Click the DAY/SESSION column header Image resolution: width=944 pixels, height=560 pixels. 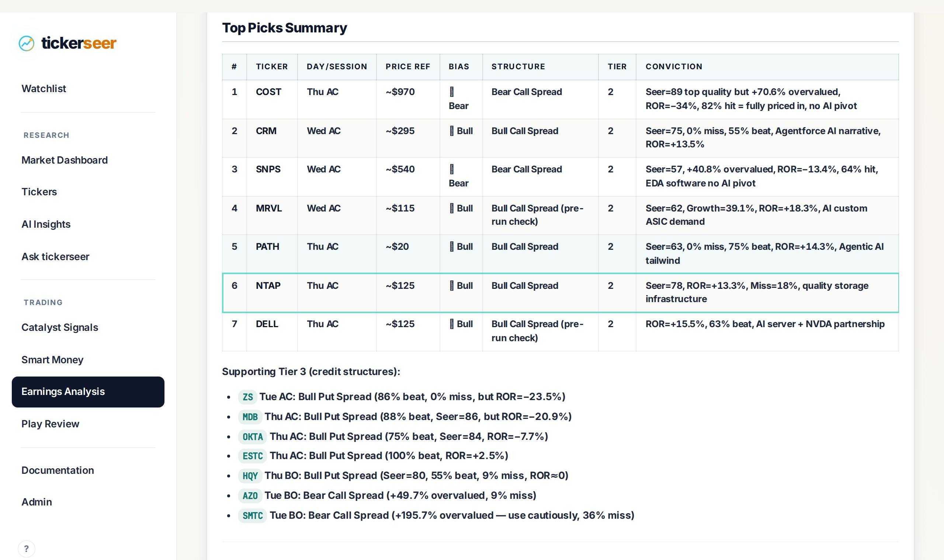337,66
